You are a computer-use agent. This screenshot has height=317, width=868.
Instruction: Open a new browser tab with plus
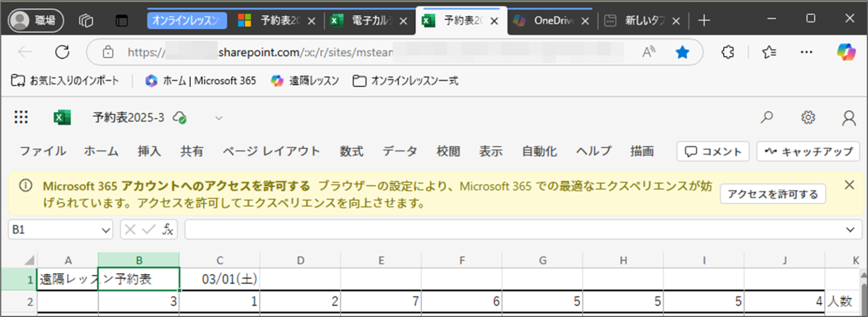704,21
